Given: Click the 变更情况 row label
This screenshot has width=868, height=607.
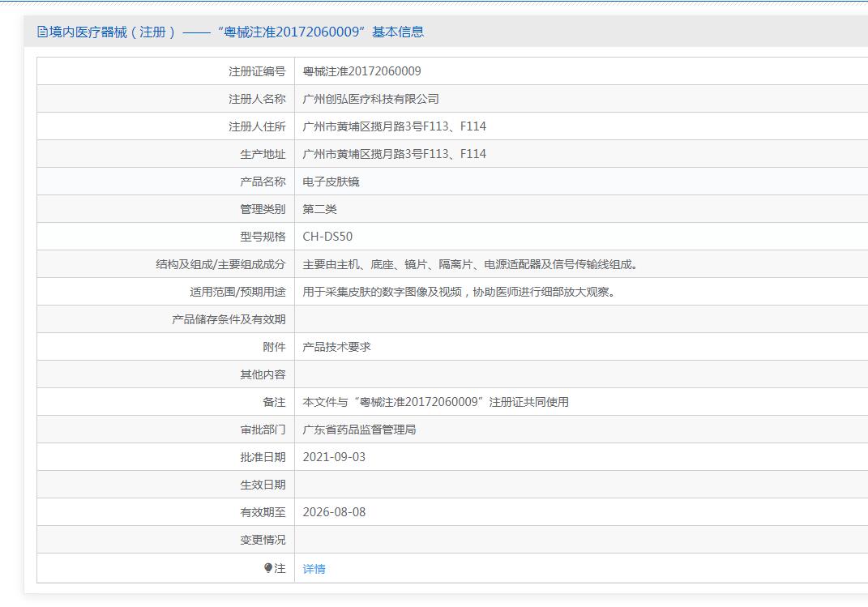Looking at the screenshot, I should (x=263, y=540).
